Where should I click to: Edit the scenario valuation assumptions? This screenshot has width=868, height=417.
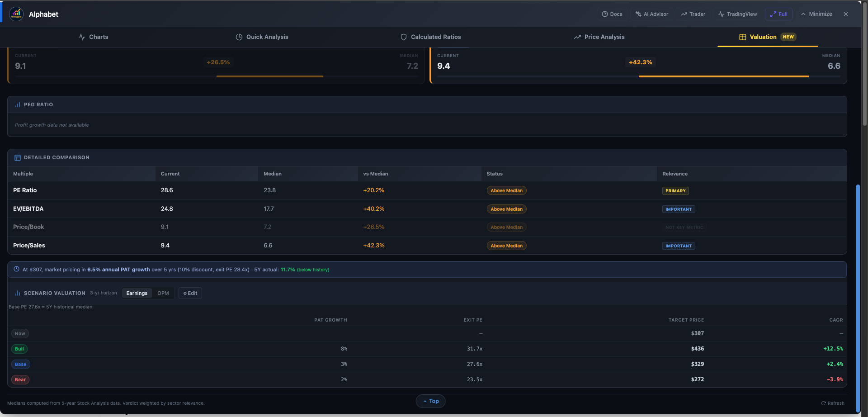coord(190,293)
